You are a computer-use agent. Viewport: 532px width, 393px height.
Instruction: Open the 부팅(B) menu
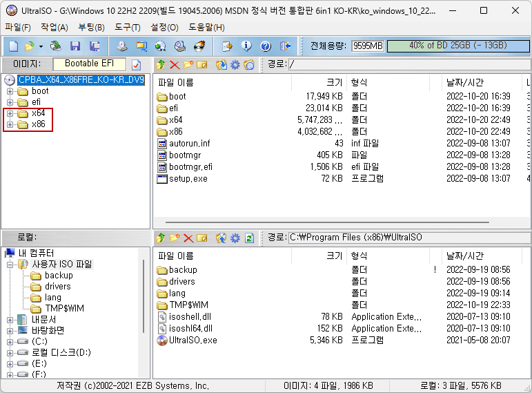pos(91,27)
